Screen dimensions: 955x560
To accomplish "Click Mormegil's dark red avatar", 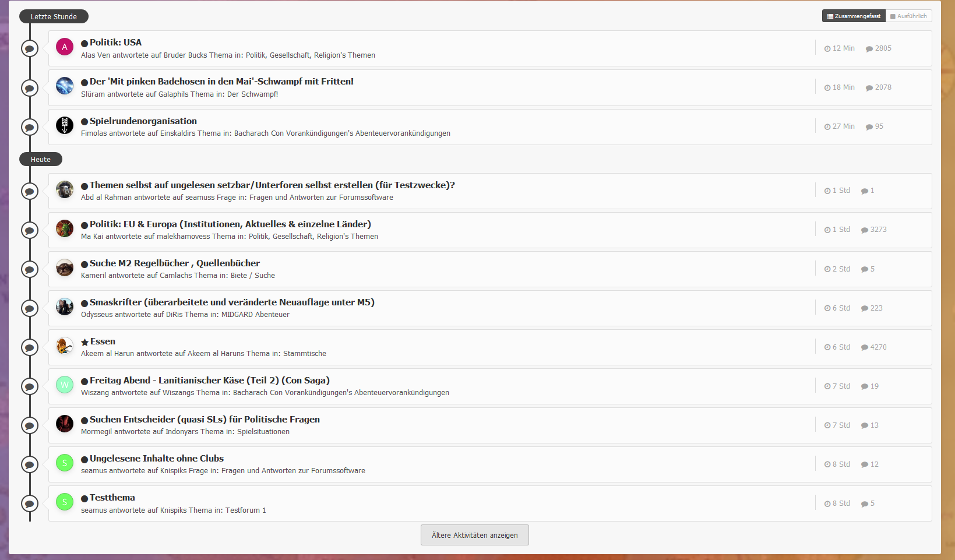I will pyautogui.click(x=64, y=424).
